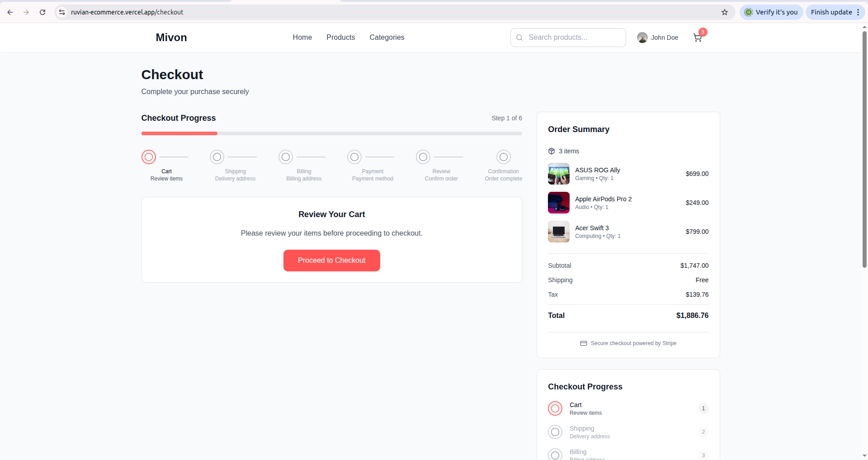Viewport: 868px width, 460px height.
Task: Focus the Search products field
Action: coord(568,38)
